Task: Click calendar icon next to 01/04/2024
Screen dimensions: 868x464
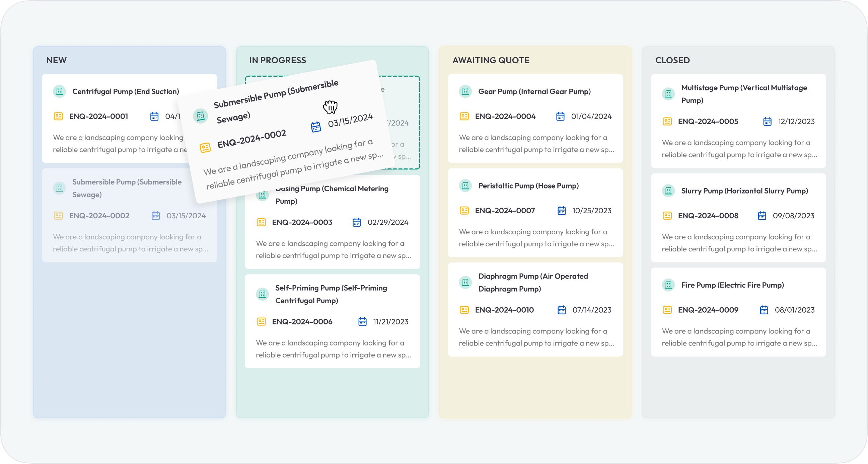Action: (x=560, y=116)
